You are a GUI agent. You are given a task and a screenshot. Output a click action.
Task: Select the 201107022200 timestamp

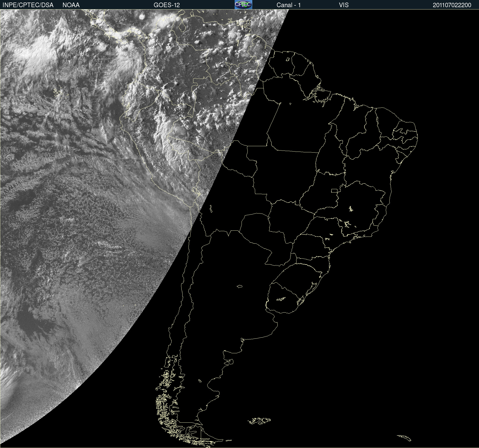452,5
